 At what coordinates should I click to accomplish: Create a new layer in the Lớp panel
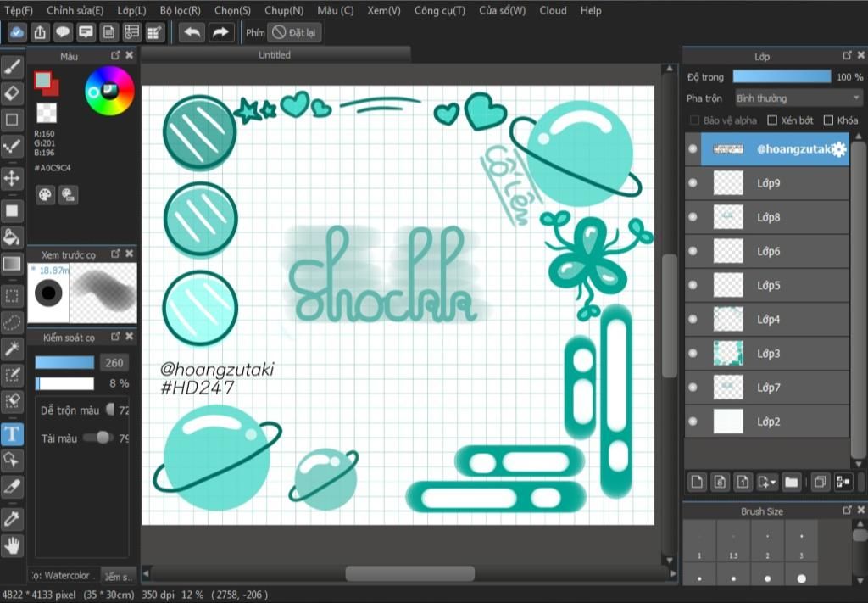pos(697,482)
